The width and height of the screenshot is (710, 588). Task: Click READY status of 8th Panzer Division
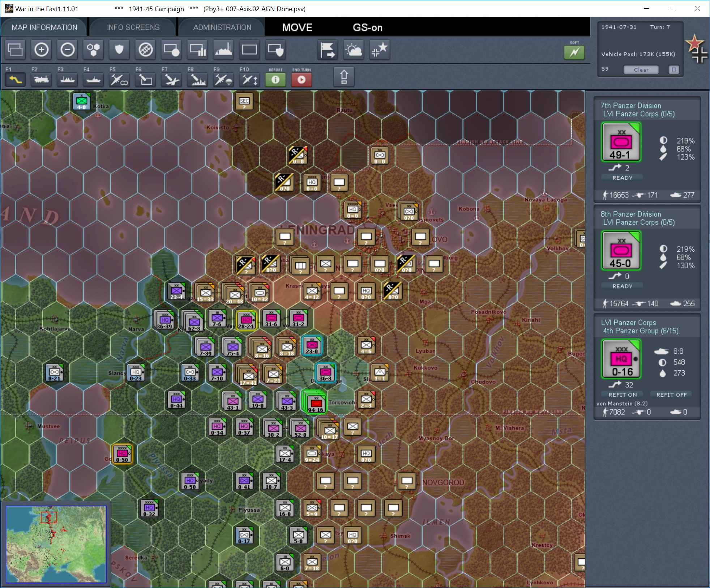point(622,286)
